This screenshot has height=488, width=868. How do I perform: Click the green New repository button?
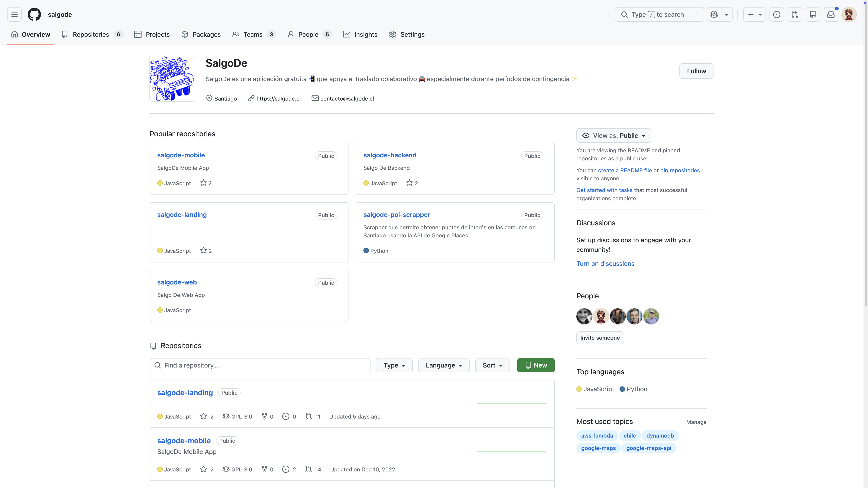tap(535, 365)
